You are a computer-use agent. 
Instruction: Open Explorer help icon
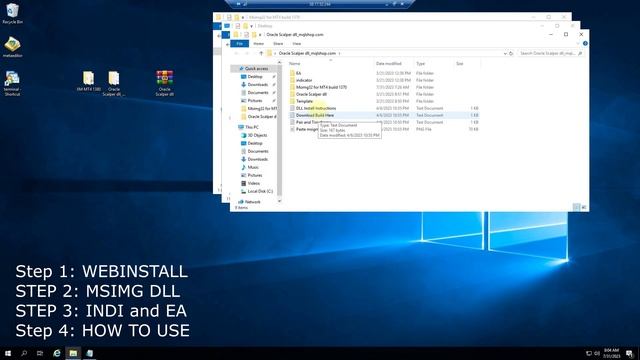[x=585, y=43]
